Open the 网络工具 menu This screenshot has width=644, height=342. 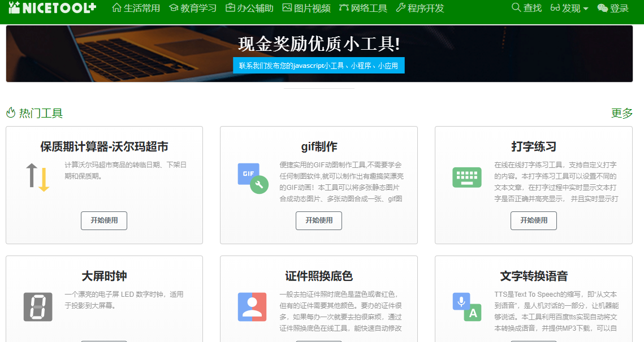(x=363, y=8)
